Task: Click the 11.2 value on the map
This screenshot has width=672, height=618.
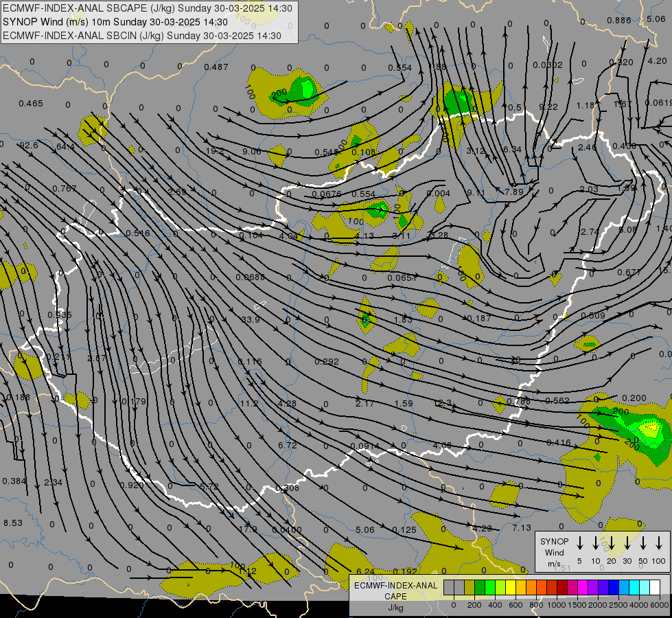Action: click(x=249, y=403)
